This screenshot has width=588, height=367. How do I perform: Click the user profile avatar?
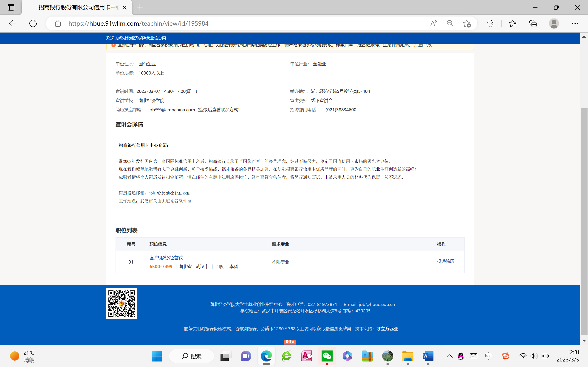554,23
